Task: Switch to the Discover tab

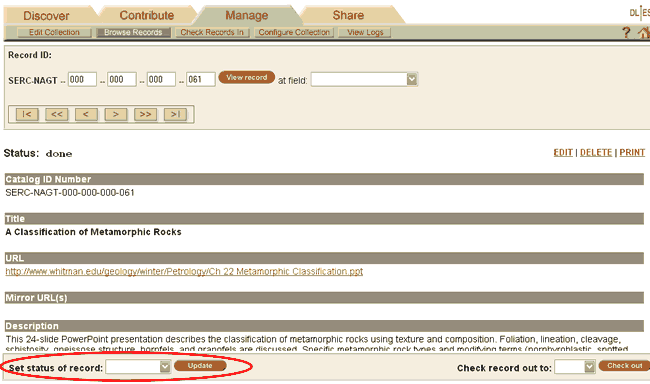Action: tap(46, 15)
